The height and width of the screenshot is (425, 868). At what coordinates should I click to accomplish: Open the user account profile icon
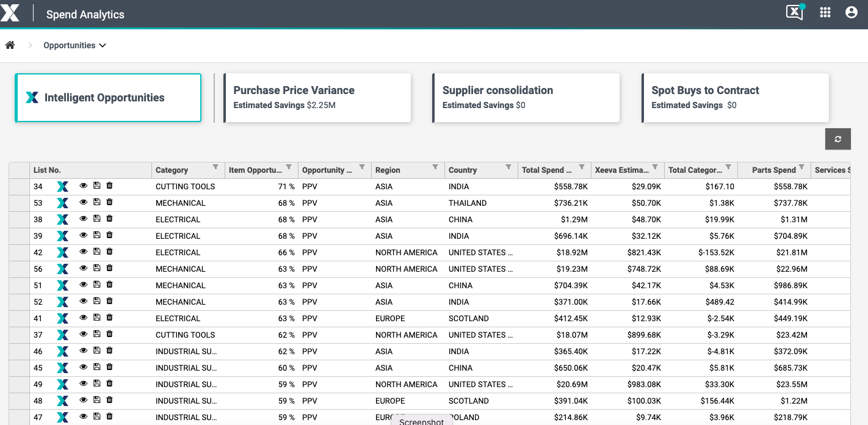[x=852, y=12]
